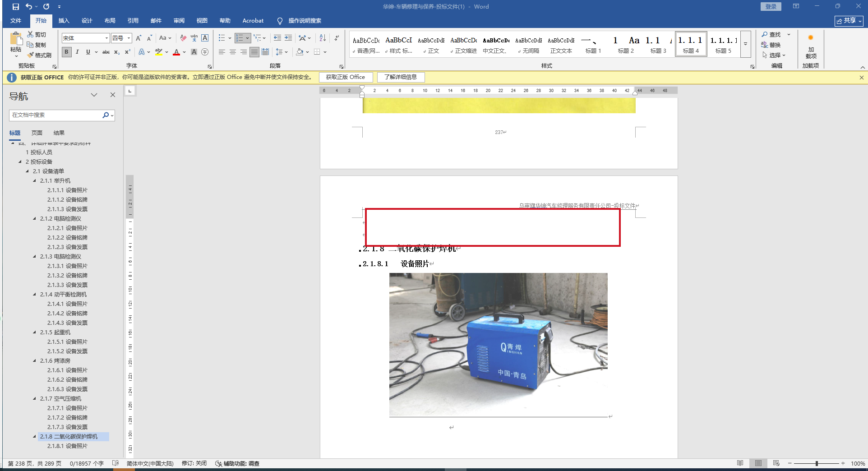The image size is (868, 471).
Task: Toggle underline formatting
Action: coord(88,52)
